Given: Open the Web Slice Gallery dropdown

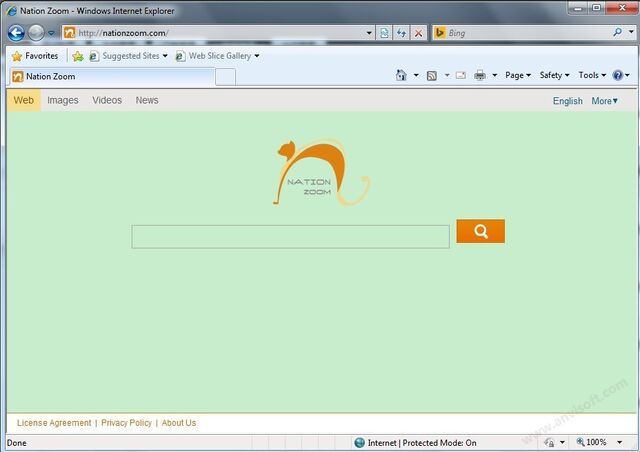Looking at the screenshot, I should pos(218,56).
